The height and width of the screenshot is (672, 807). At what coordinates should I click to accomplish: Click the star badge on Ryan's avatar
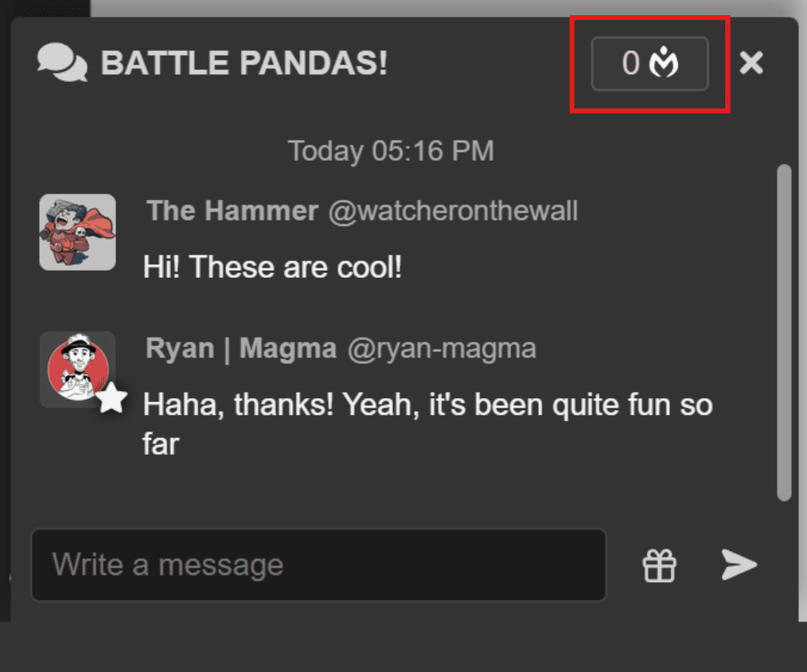click(112, 400)
